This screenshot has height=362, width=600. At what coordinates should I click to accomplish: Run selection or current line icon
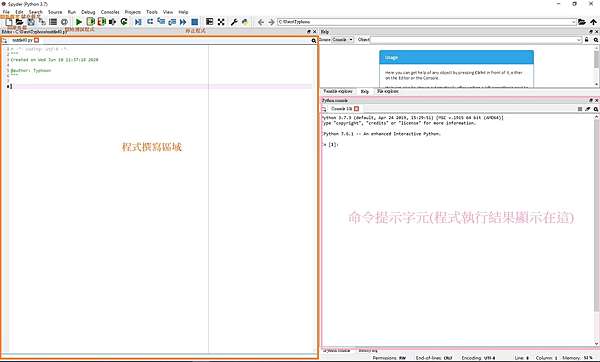coord(112,22)
